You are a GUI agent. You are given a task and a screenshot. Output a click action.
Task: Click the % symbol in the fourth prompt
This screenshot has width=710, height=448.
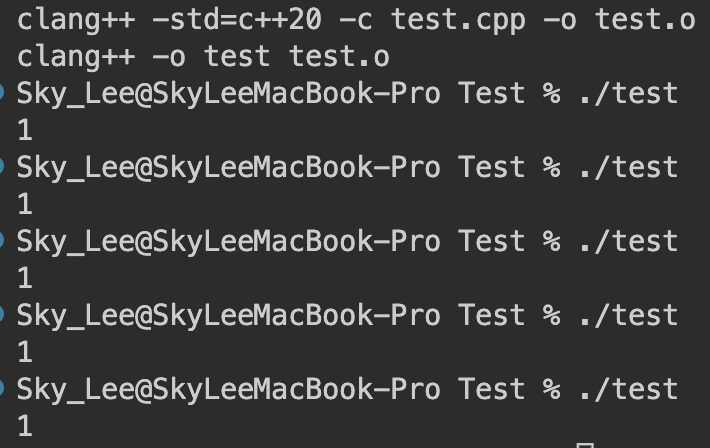coord(551,315)
